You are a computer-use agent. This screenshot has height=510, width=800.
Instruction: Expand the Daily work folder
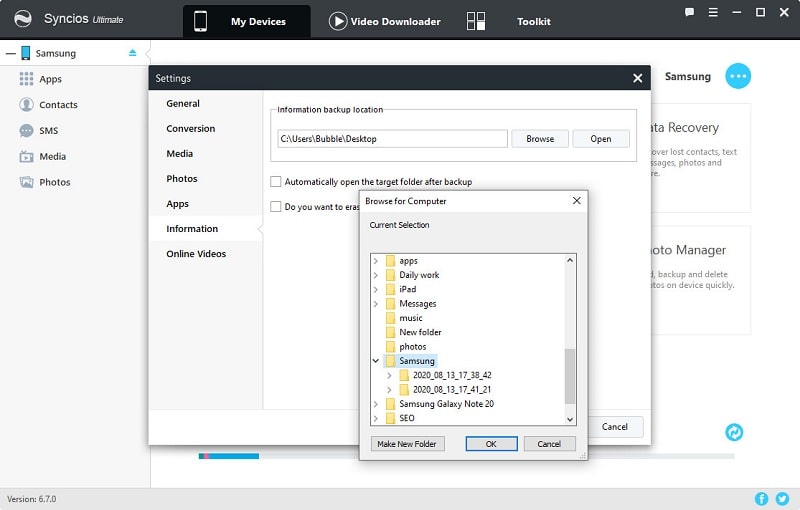[376, 275]
